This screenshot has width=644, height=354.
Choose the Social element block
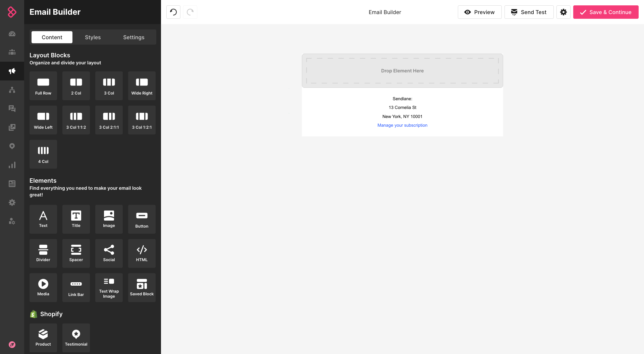[109, 253]
